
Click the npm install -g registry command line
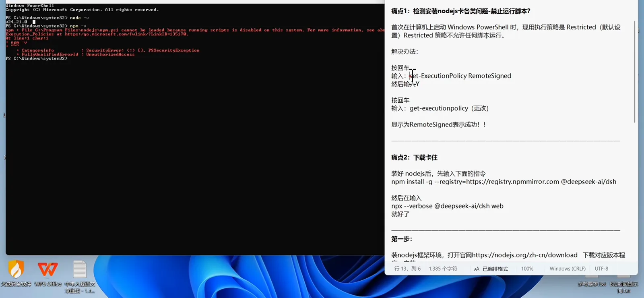coord(504,182)
